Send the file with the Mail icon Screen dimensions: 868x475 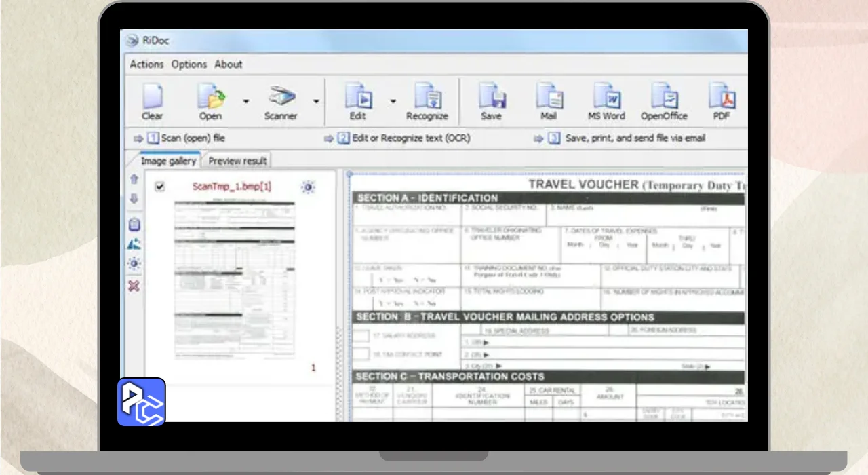coord(549,96)
